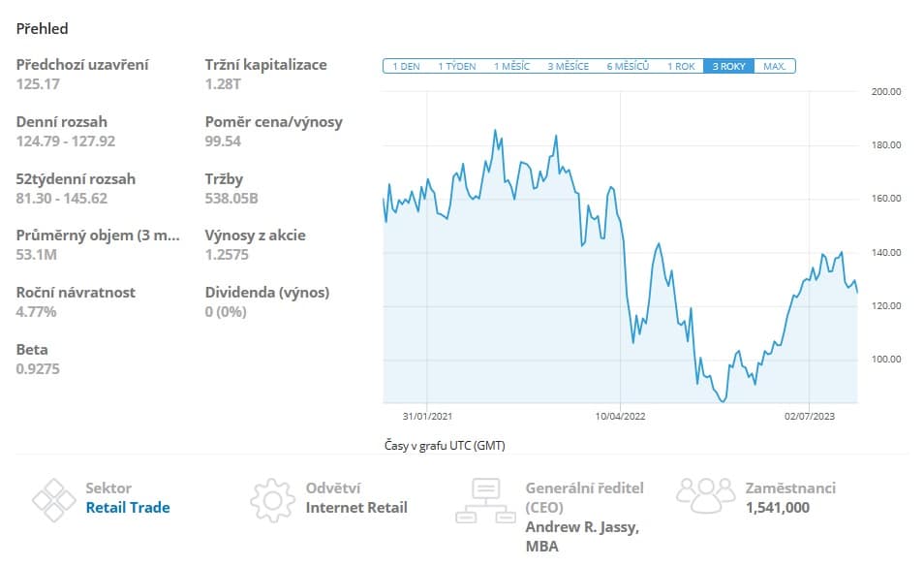Click the active 3 ROKY tab

tap(728, 67)
